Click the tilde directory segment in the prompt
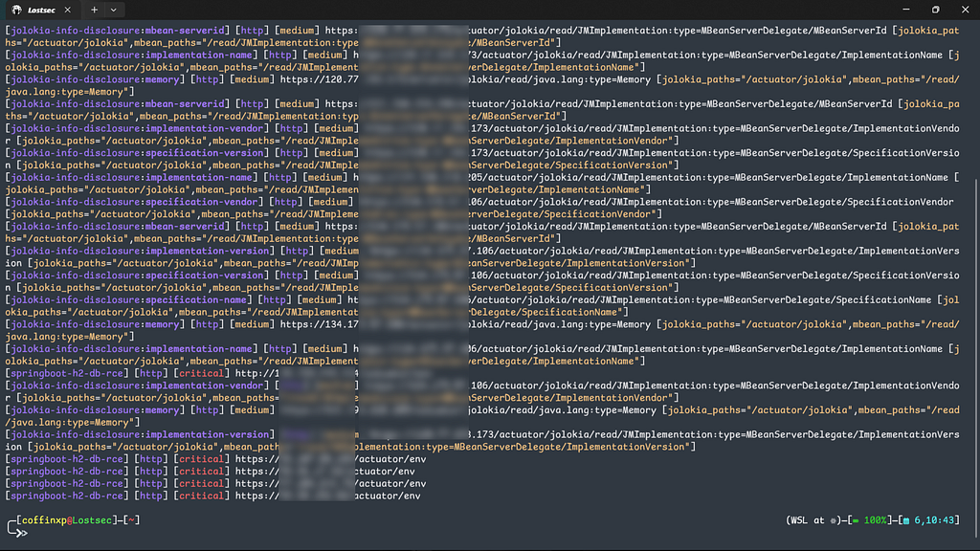The height and width of the screenshot is (551, 980). (131, 520)
